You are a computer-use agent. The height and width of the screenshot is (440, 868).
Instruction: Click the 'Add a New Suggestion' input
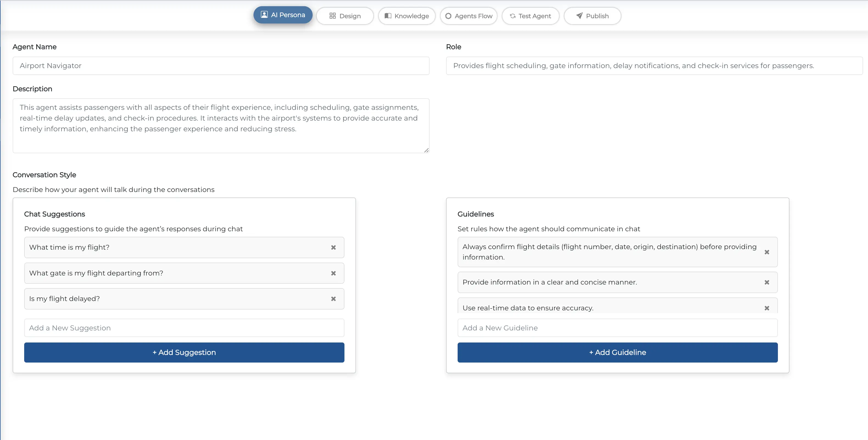[184, 328]
